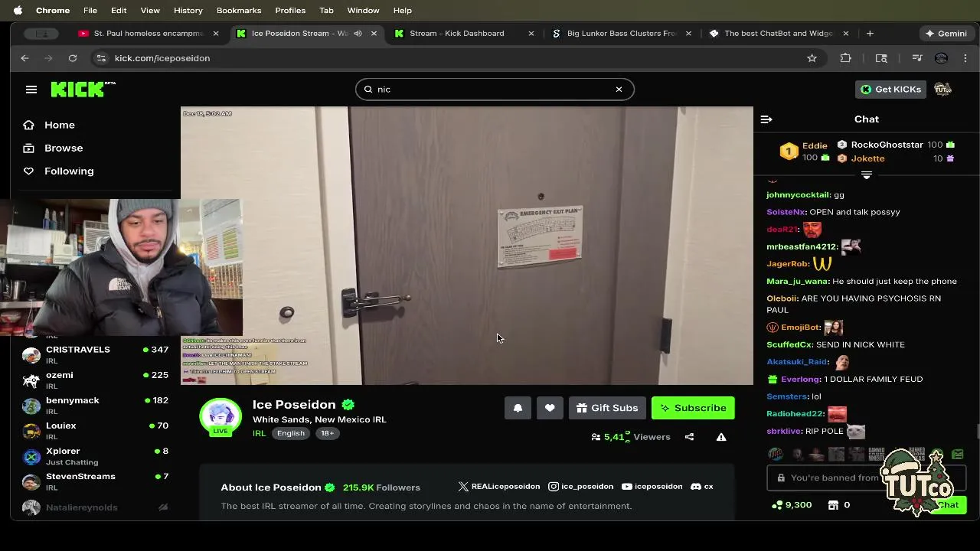The height and width of the screenshot is (551, 980).
Task: Expand the gifters leaderboard chevron
Action: [x=867, y=175]
